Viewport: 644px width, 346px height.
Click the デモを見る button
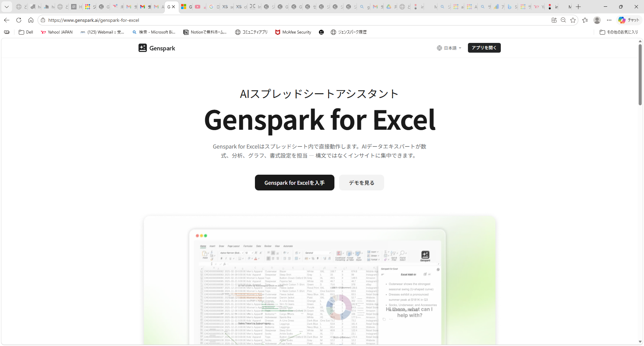click(x=361, y=182)
